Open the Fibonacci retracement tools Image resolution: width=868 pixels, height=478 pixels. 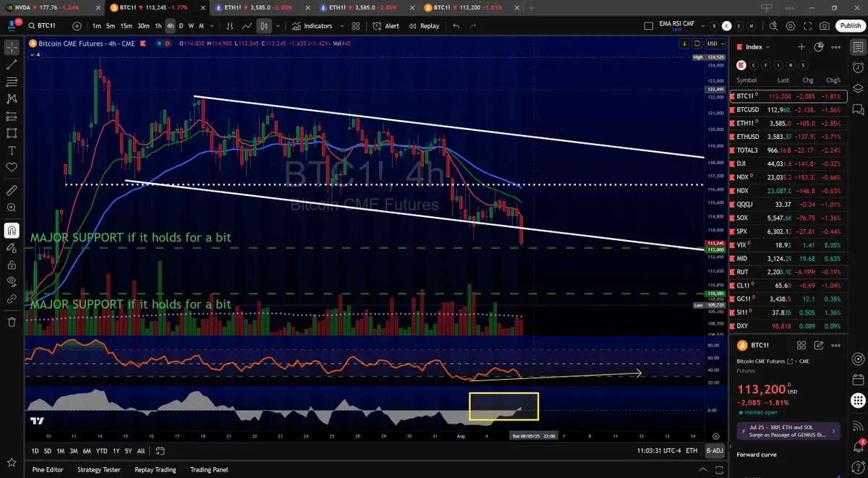12,82
